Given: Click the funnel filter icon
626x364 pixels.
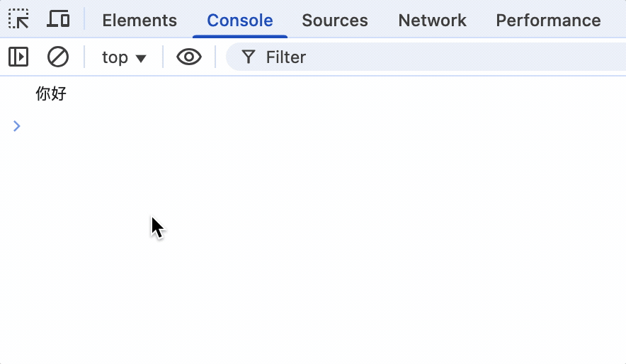Looking at the screenshot, I should tap(249, 57).
